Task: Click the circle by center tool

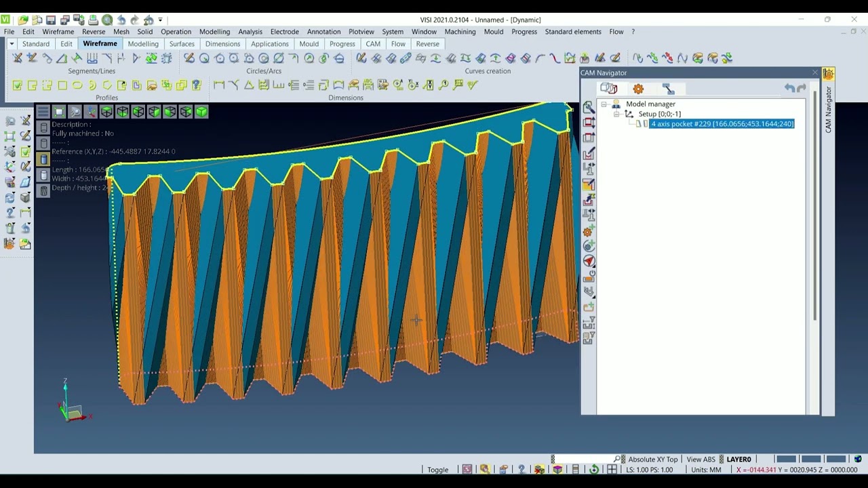Action: point(204,58)
